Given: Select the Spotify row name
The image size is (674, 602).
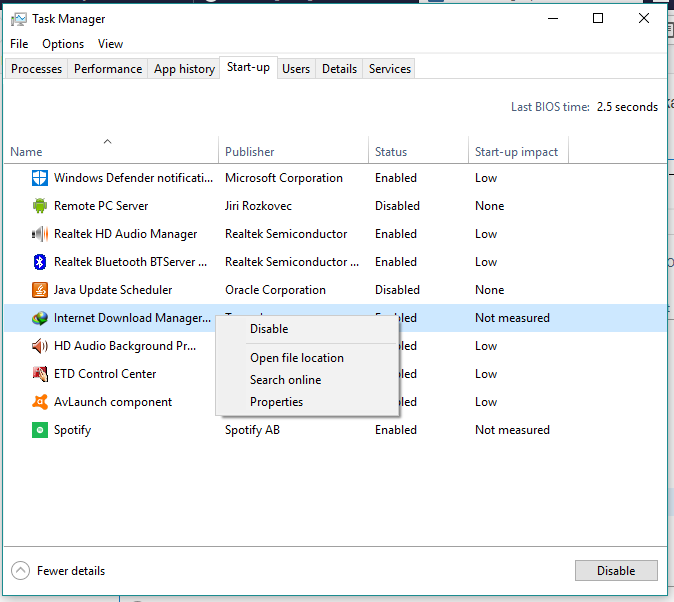Looking at the screenshot, I should coord(72,430).
